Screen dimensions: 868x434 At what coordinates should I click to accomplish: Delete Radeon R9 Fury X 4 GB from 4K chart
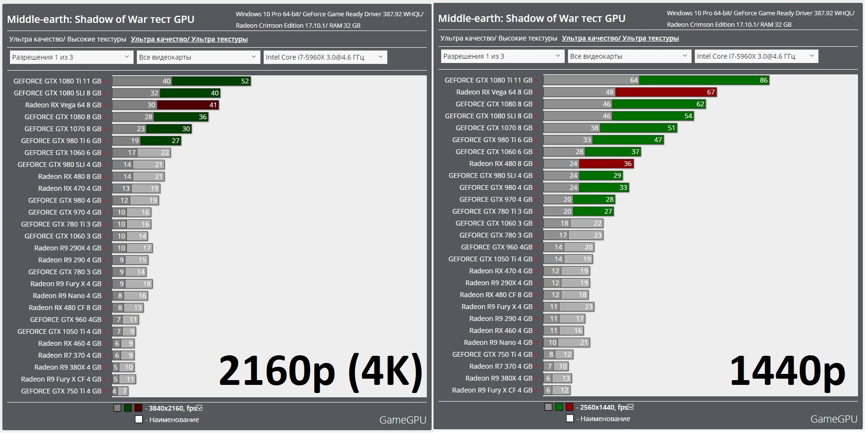coord(106,284)
